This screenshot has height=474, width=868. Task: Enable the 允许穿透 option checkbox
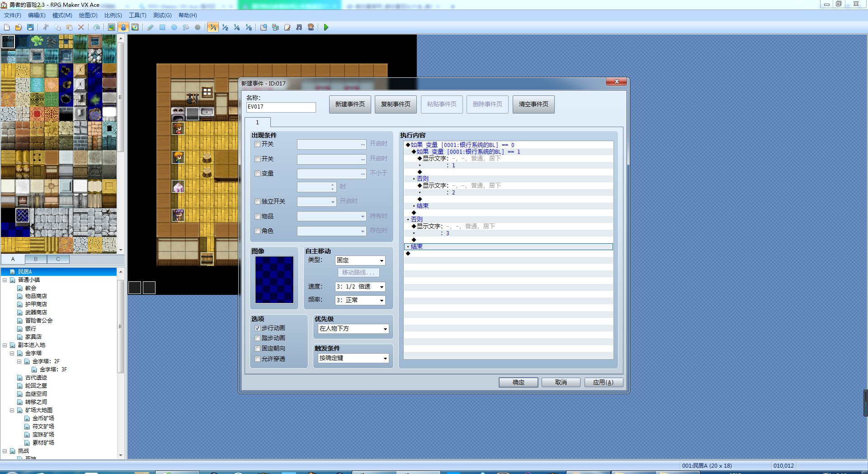coord(257,359)
